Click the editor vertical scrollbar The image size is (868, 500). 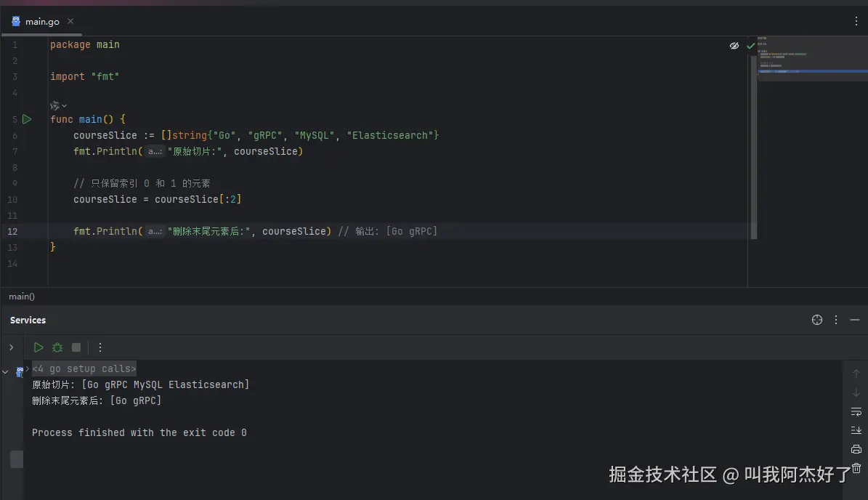(x=753, y=145)
